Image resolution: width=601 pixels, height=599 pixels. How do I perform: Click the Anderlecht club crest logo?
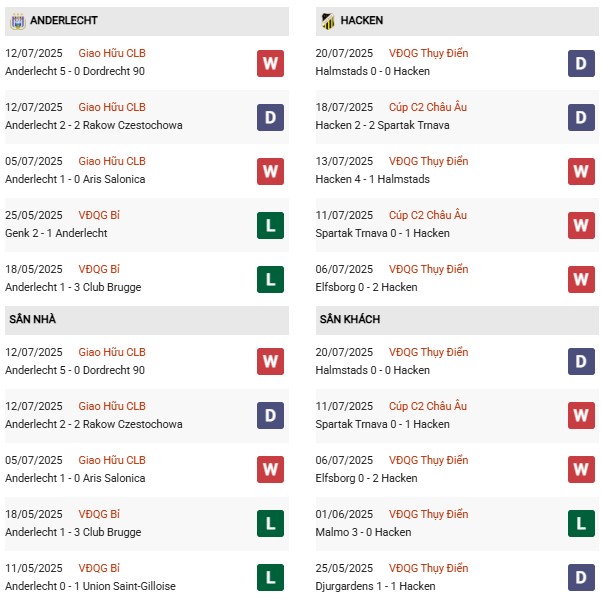[x=15, y=20]
